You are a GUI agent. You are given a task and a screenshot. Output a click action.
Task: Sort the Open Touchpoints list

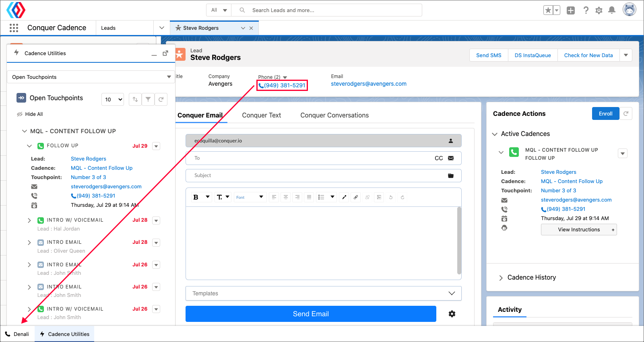coord(135,99)
